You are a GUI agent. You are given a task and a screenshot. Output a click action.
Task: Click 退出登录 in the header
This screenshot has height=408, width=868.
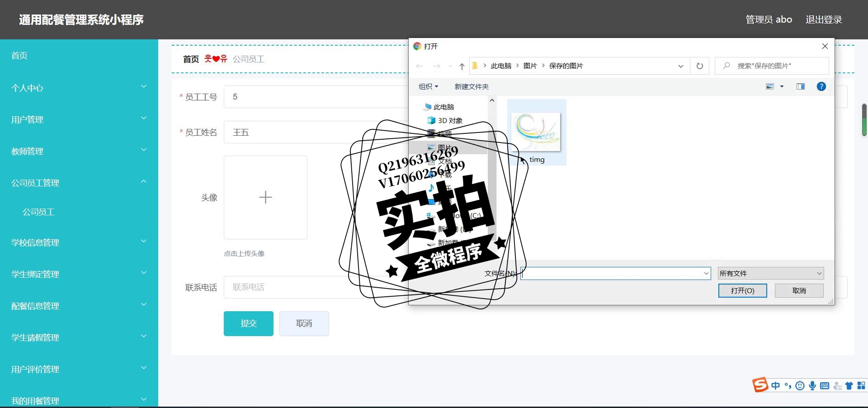[824, 19]
